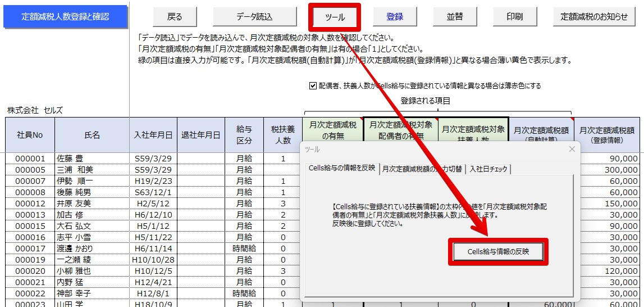Viewport: 644px width, 307px height.
Task: Select the name cell 志平 小雪
Action: pyautogui.click(x=92, y=237)
